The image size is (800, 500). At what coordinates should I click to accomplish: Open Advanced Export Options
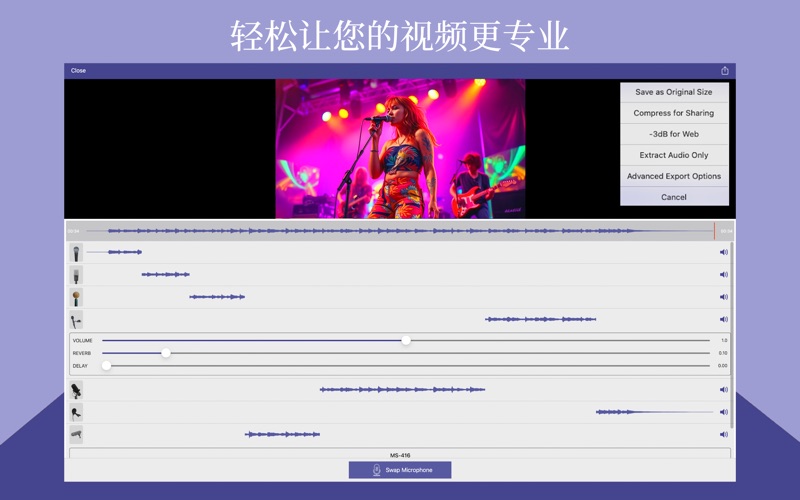[x=674, y=176]
